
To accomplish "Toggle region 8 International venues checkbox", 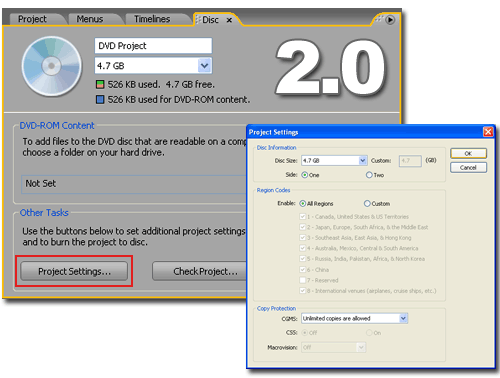I will (x=303, y=291).
